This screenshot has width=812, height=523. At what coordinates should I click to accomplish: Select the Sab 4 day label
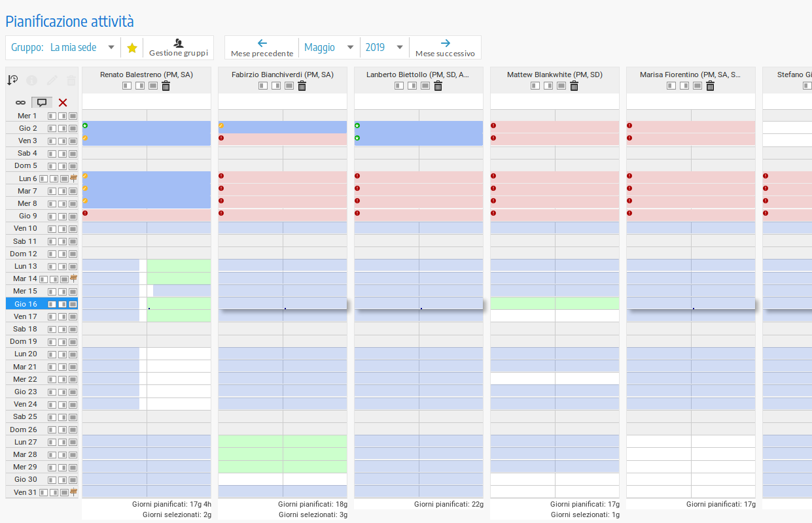(x=26, y=154)
